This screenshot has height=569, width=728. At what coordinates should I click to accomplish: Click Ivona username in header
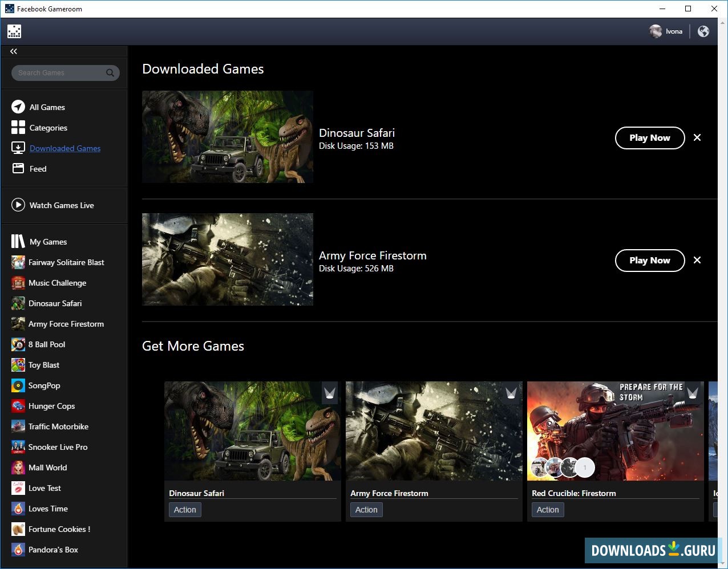click(x=674, y=31)
